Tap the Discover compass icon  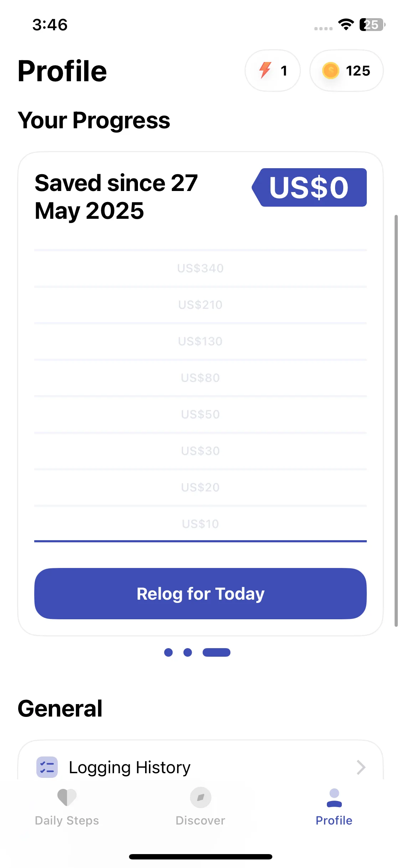(x=201, y=797)
